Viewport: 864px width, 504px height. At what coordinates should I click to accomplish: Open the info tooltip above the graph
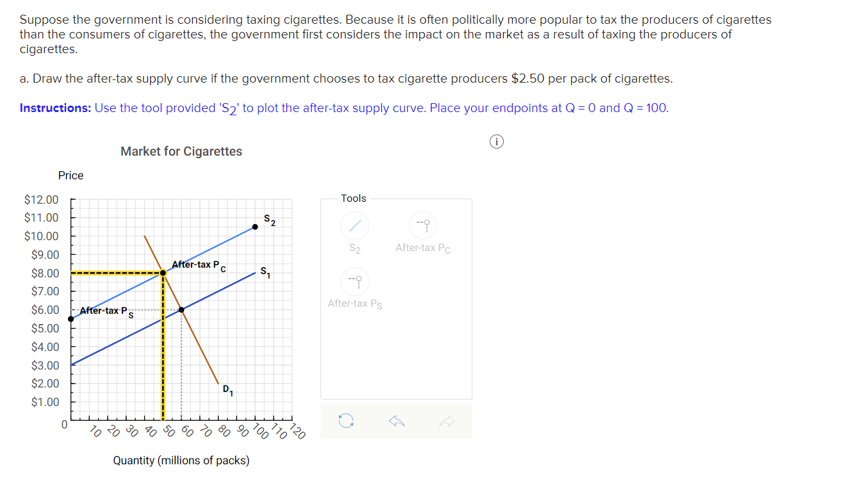[x=497, y=142]
